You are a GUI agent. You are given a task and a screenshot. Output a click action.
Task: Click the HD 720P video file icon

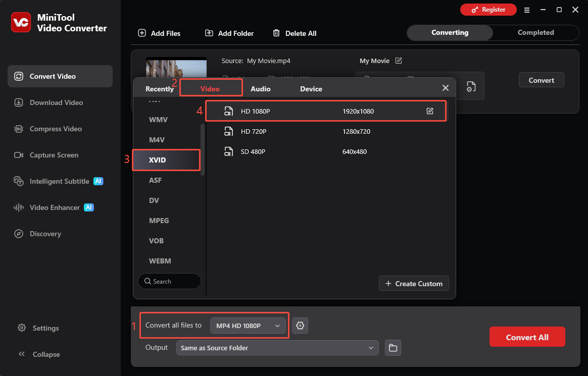(228, 131)
